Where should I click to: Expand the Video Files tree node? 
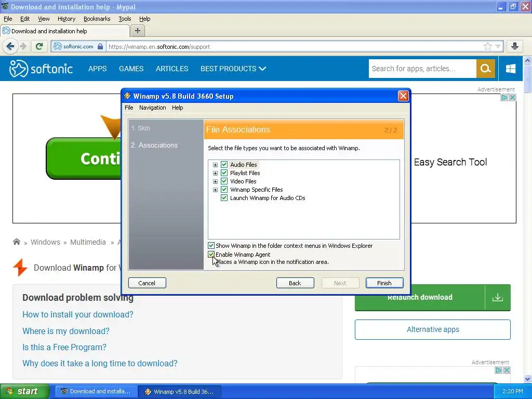(215, 181)
